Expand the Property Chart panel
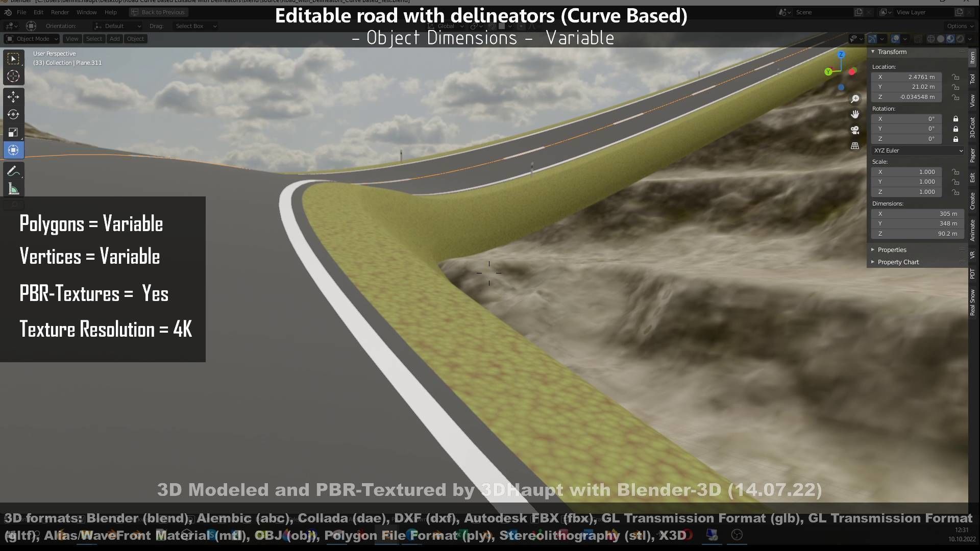Viewport: 980px width, 551px height. (898, 262)
